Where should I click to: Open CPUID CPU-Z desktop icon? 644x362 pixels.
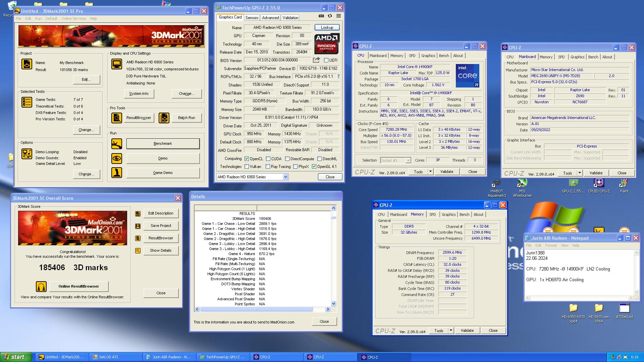coord(599,186)
